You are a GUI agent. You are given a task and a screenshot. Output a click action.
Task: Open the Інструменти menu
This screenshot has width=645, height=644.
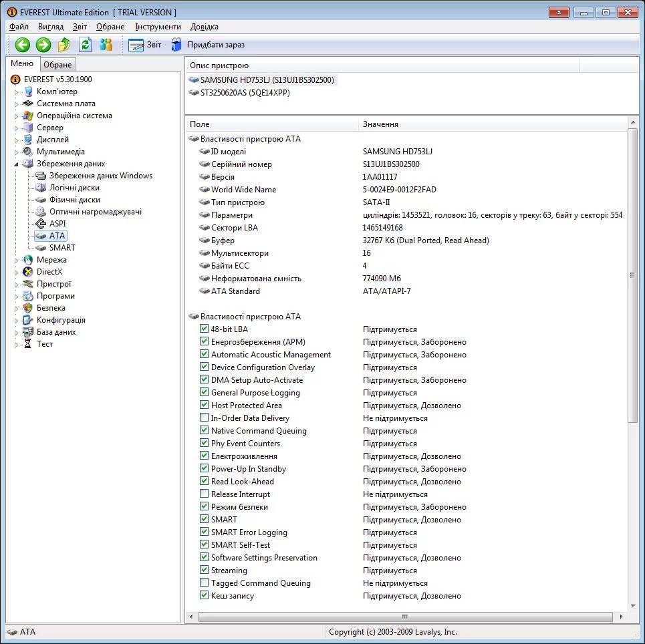click(158, 27)
